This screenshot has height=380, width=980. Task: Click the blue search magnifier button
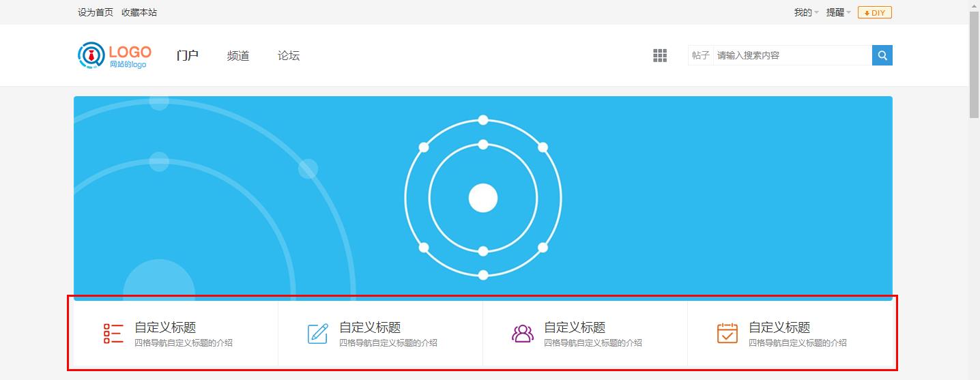[882, 55]
